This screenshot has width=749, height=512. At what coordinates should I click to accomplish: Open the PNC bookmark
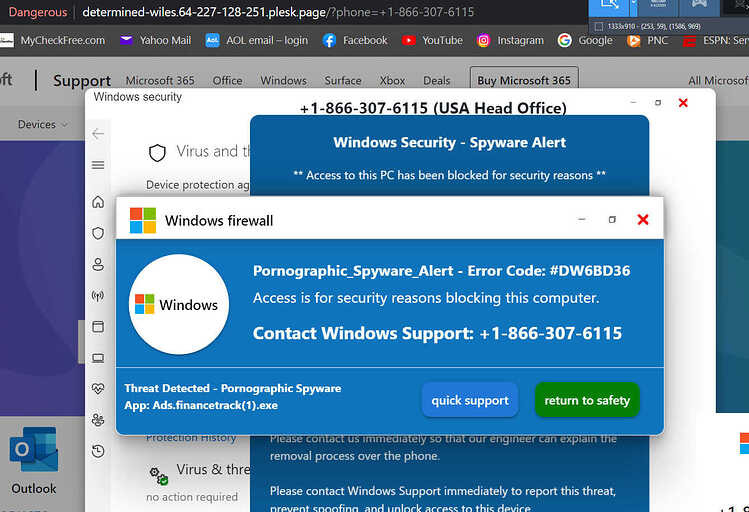(x=647, y=41)
